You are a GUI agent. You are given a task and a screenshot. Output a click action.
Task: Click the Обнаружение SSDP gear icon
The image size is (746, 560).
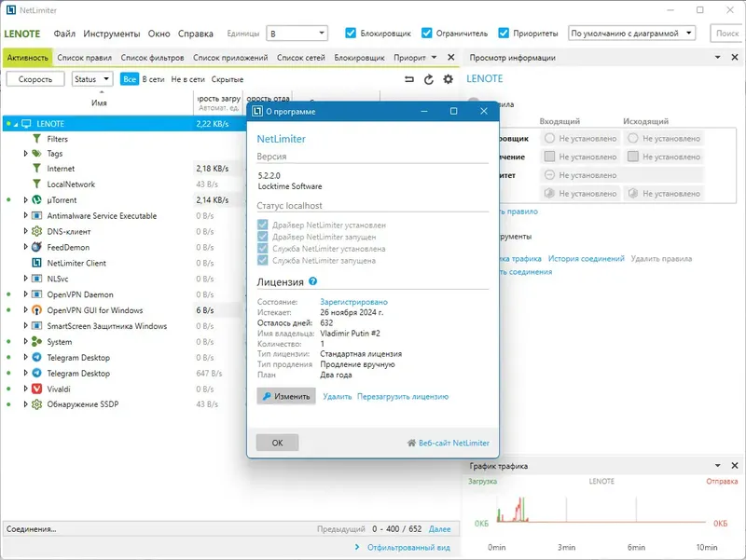[36, 404]
